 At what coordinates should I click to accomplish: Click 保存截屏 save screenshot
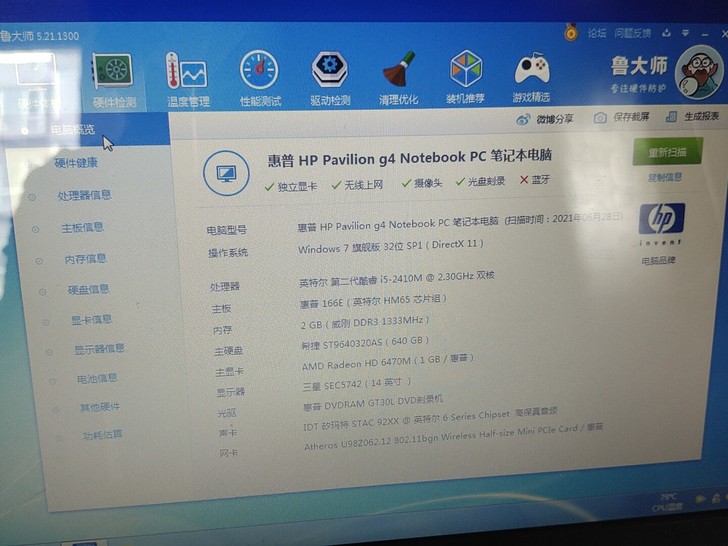click(622, 117)
